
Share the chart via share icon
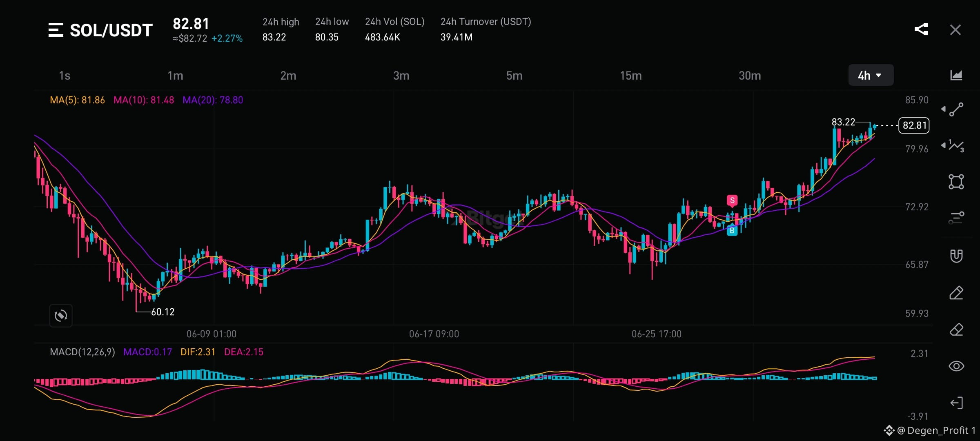921,29
